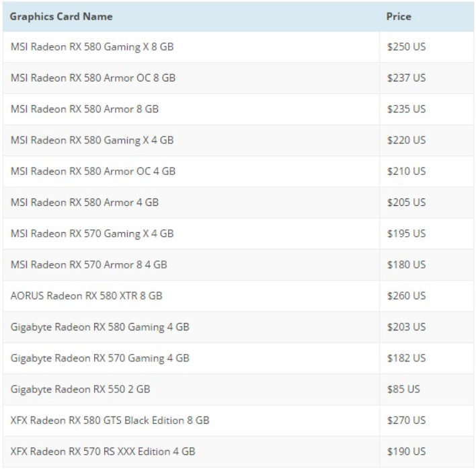Click the MSI RX 580 Armor OC 8 GB row
This screenshot has height=469, width=476.
coord(93,78)
